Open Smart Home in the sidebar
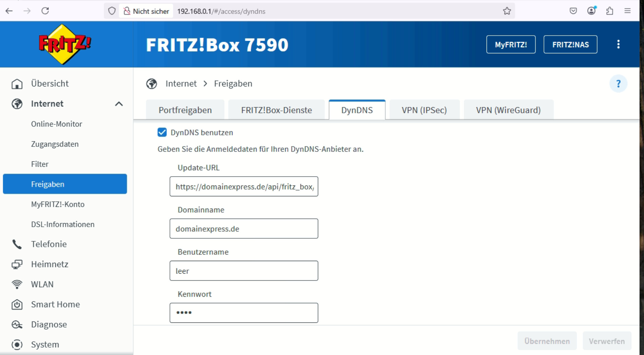644x355 pixels. point(55,304)
